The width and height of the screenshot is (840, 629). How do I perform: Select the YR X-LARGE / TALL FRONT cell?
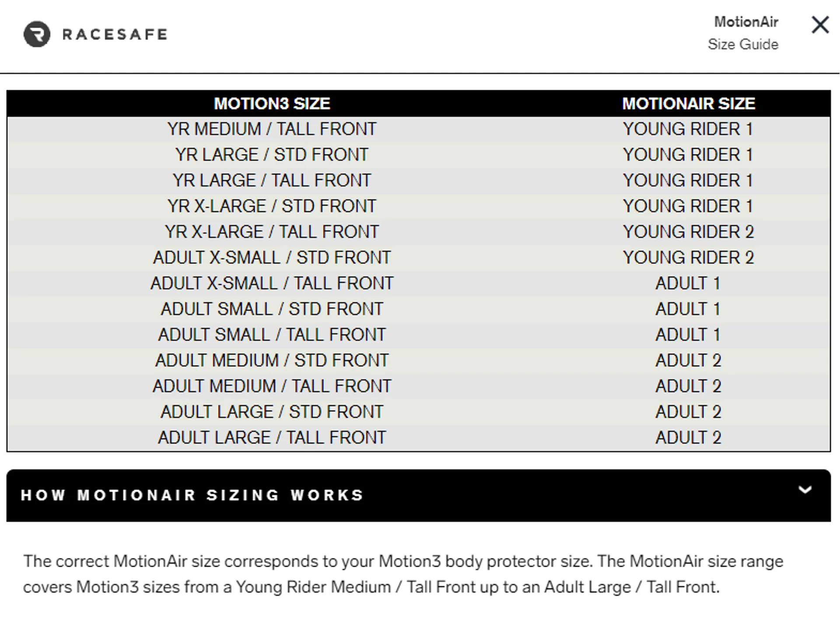(272, 232)
